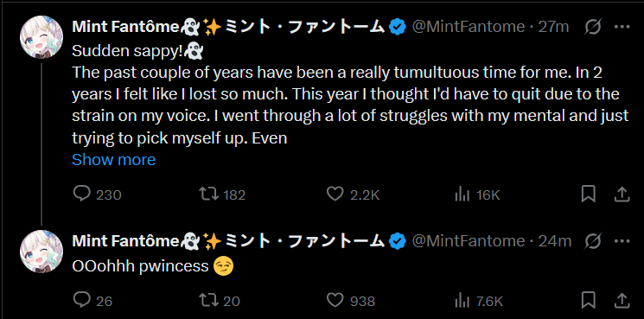Retweet the reply with 20 reposts
This screenshot has height=319, width=644.
click(x=220, y=301)
